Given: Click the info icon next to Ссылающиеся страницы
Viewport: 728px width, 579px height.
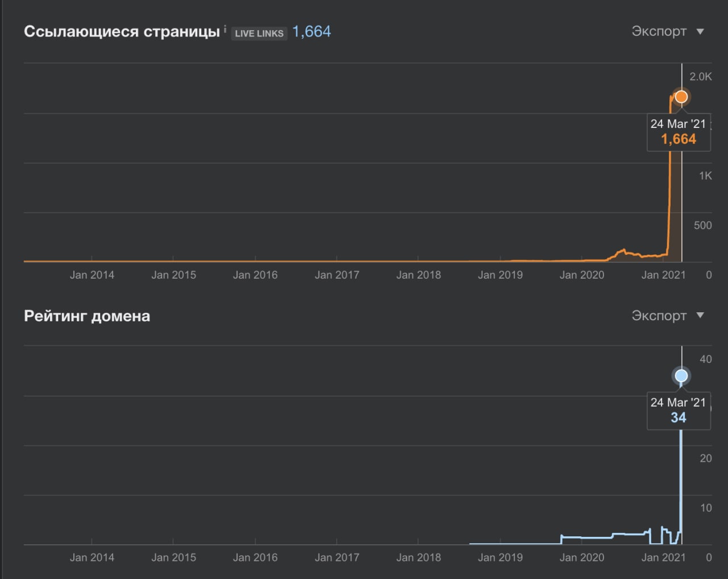Looking at the screenshot, I should tap(225, 27).
